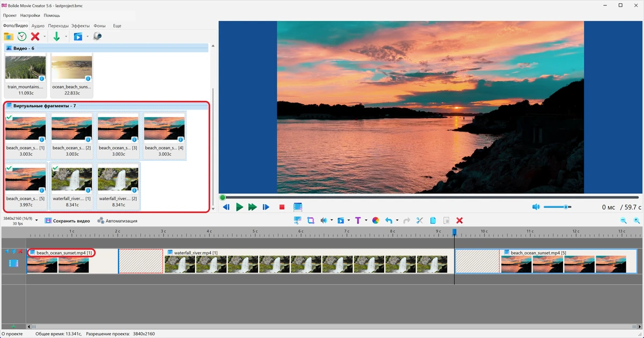Adjust the preview volume slider
Screen dimensions: 644x338
click(557, 207)
